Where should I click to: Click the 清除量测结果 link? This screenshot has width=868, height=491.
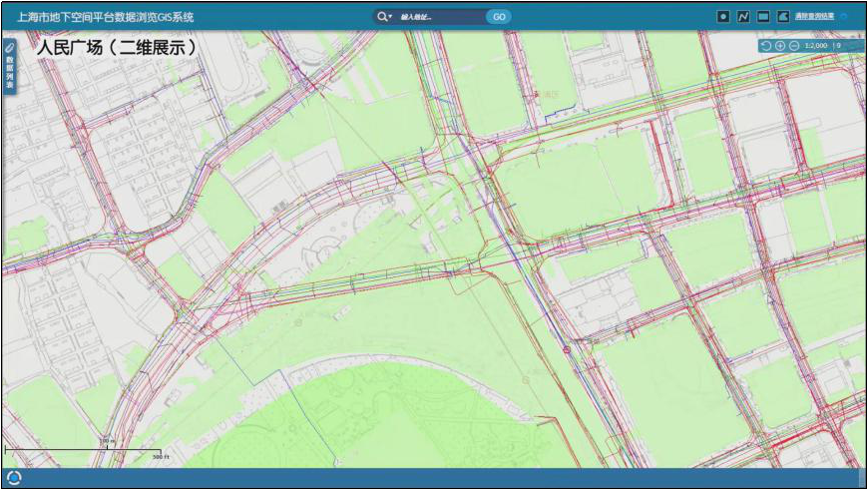point(814,17)
